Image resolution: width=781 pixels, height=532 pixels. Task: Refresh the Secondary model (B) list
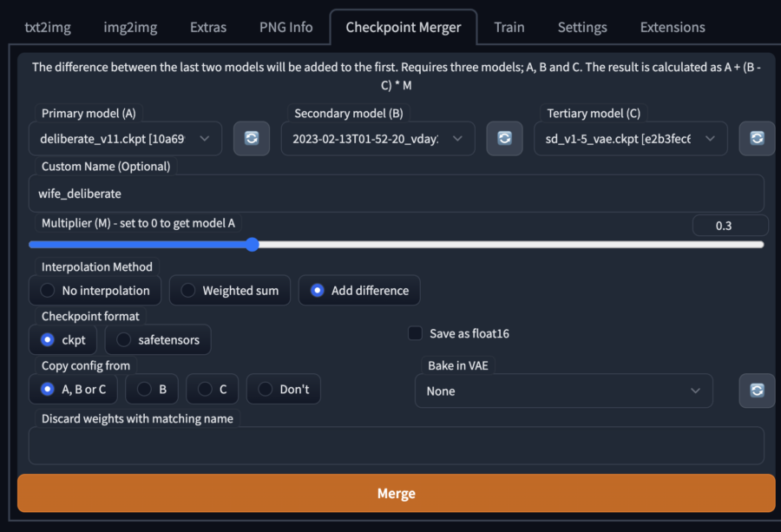click(504, 138)
